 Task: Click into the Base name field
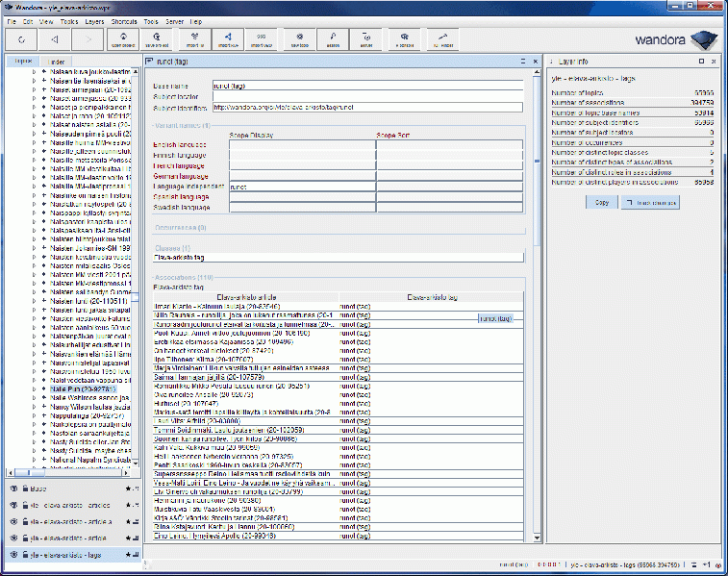366,86
